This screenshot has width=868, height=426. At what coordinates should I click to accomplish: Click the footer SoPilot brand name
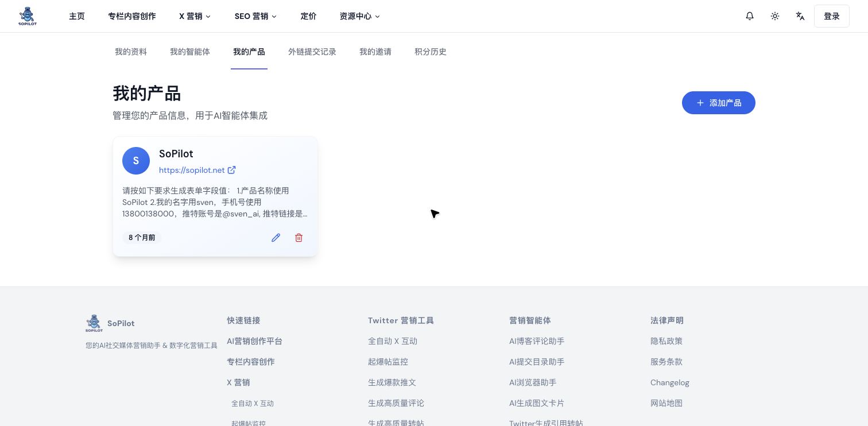(x=121, y=323)
